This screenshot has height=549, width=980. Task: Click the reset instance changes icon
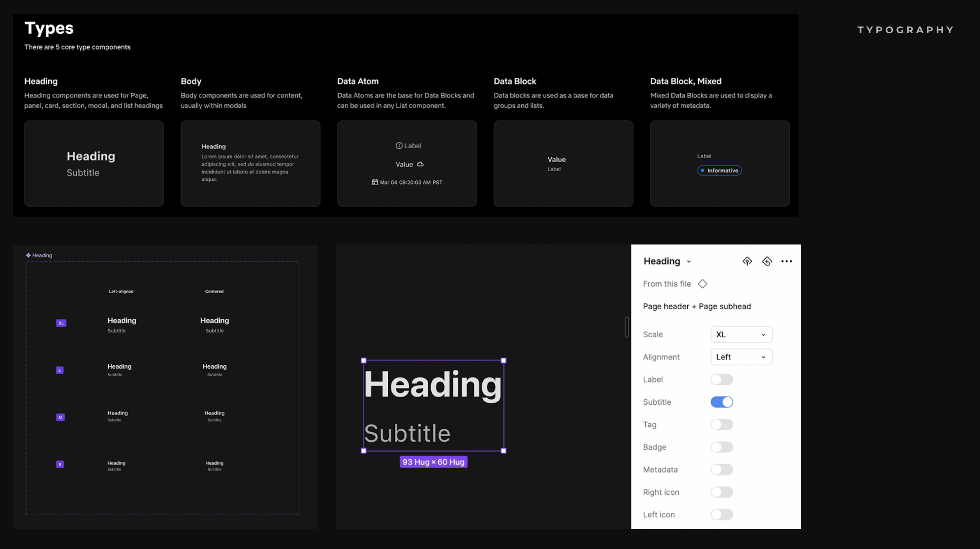(x=767, y=261)
